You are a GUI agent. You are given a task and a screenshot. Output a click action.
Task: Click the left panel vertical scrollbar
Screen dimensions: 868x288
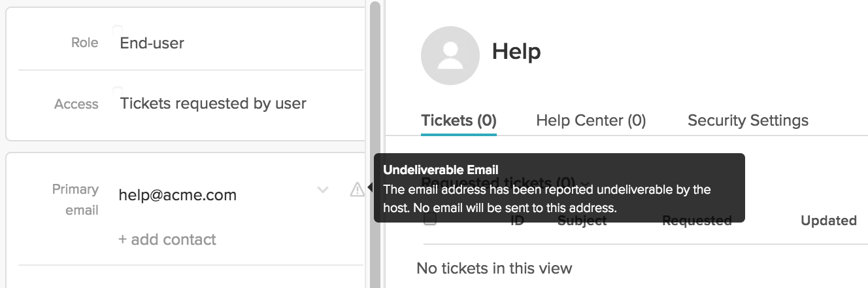point(375,144)
